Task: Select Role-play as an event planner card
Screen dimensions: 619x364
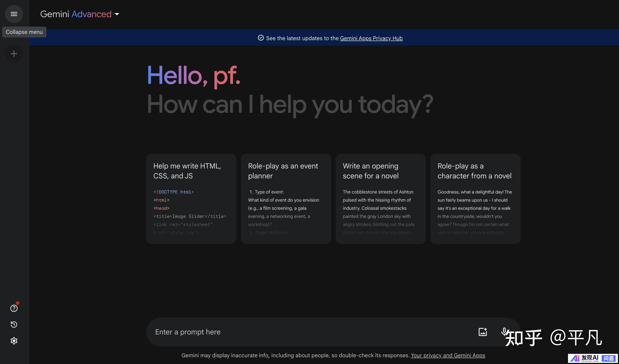Action: click(x=286, y=199)
